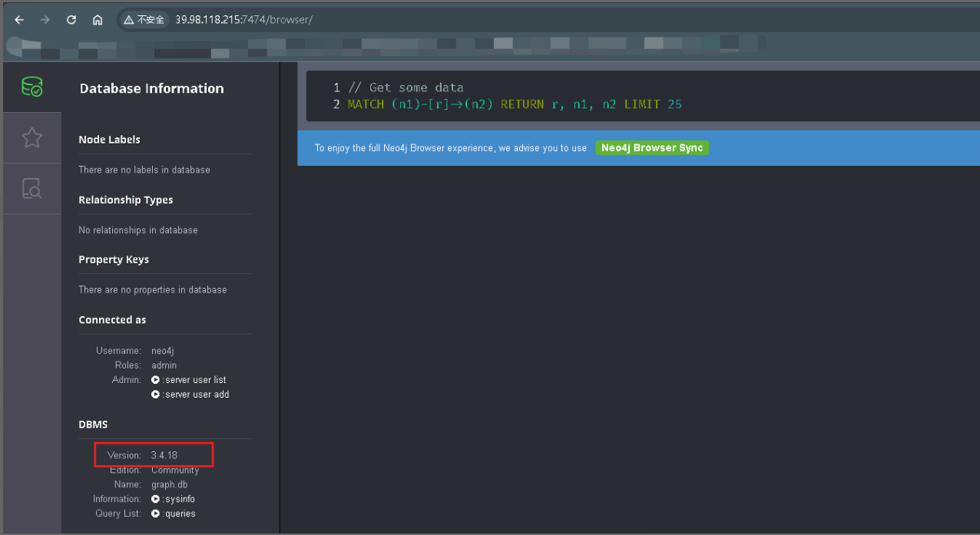The image size is (980, 535).
Task: Run the :sysinfo command
Action: (179, 499)
